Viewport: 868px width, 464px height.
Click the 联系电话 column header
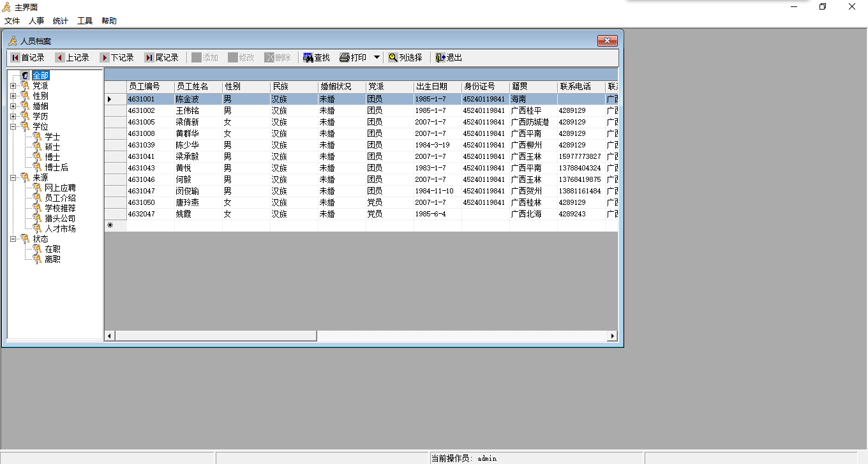581,87
